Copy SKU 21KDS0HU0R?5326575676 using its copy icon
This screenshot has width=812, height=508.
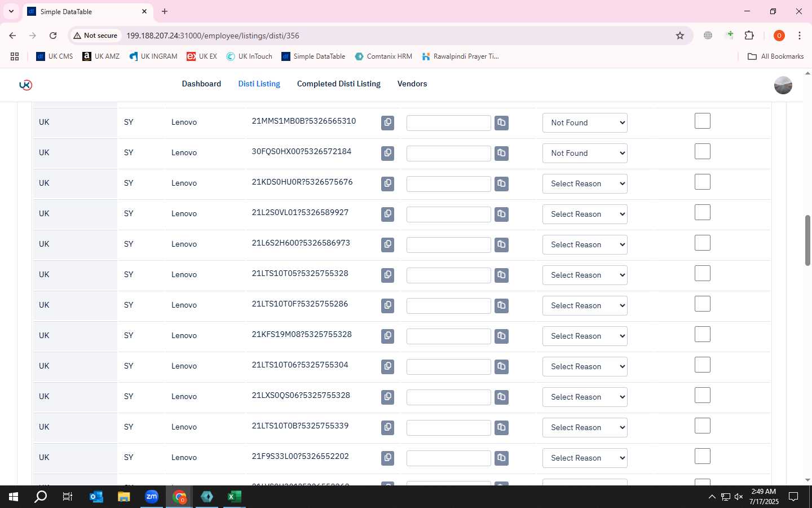pyautogui.click(x=387, y=183)
